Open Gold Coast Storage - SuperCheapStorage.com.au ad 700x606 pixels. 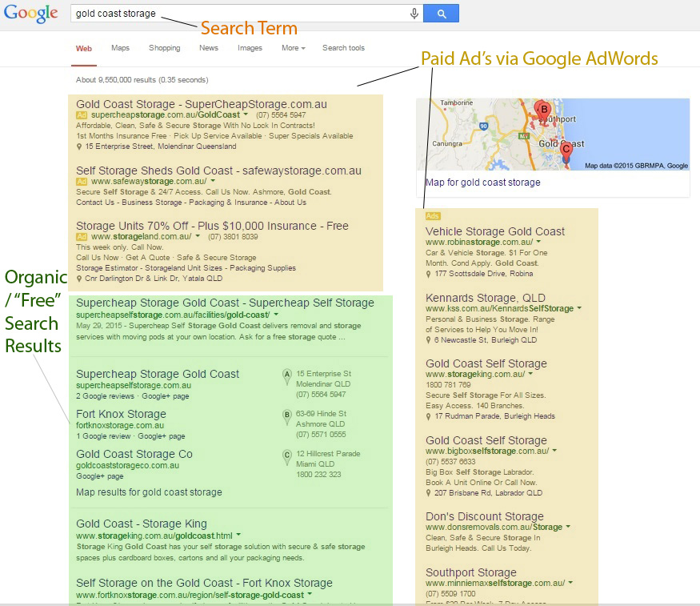[202, 105]
